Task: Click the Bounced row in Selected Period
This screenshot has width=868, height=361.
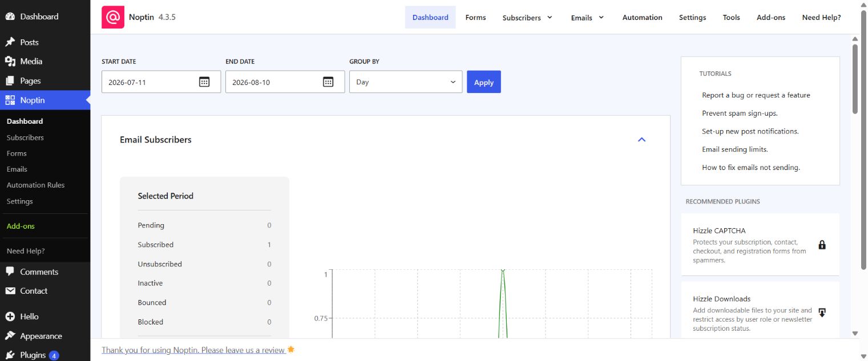Action: pyautogui.click(x=204, y=303)
